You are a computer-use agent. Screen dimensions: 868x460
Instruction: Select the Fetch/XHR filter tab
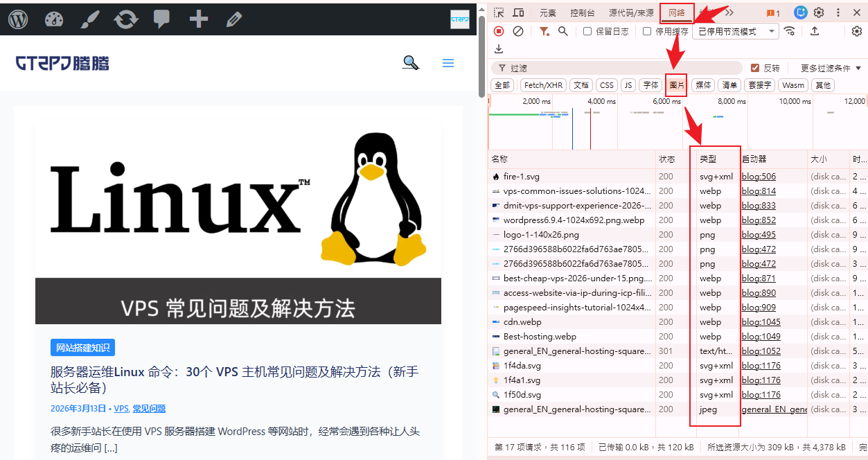[x=543, y=85]
